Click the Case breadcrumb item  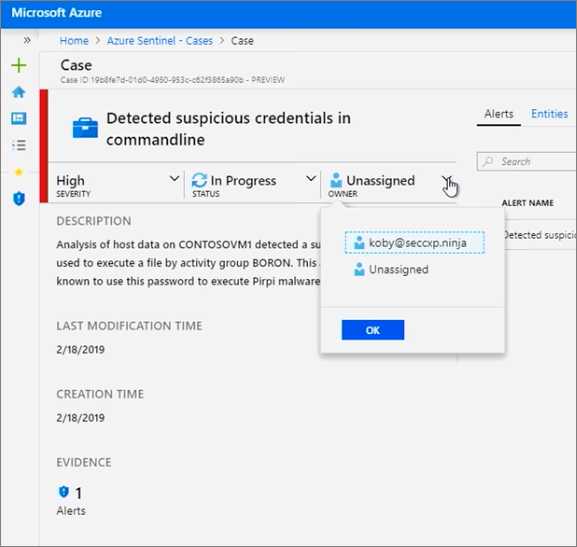(242, 40)
